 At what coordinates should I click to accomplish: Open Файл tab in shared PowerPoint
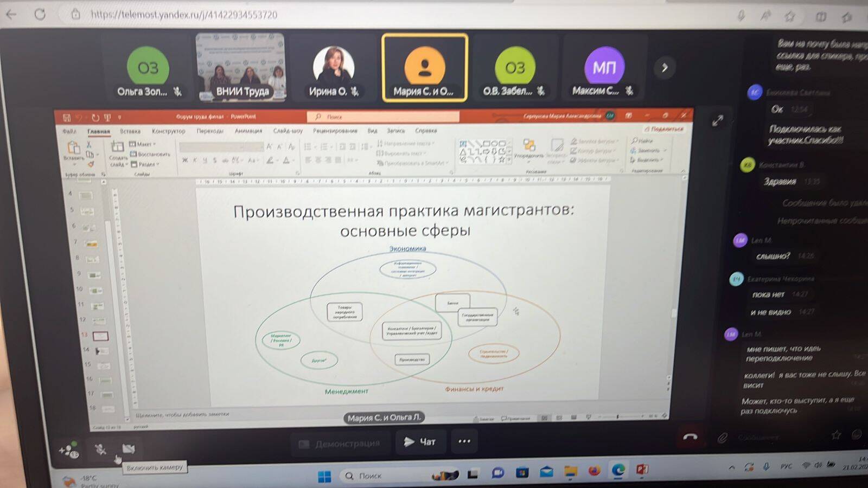tap(69, 131)
